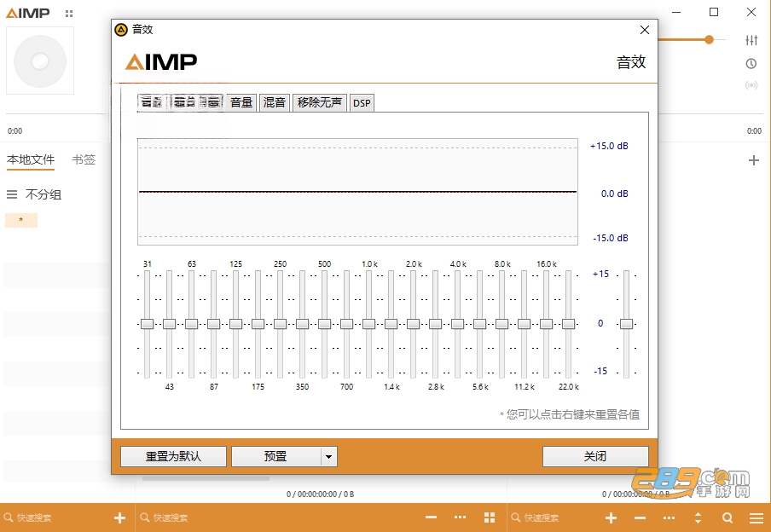Click the magnifier icon in right 快速搜索 box
Viewport: 771px width, 532px height.
pos(516,518)
